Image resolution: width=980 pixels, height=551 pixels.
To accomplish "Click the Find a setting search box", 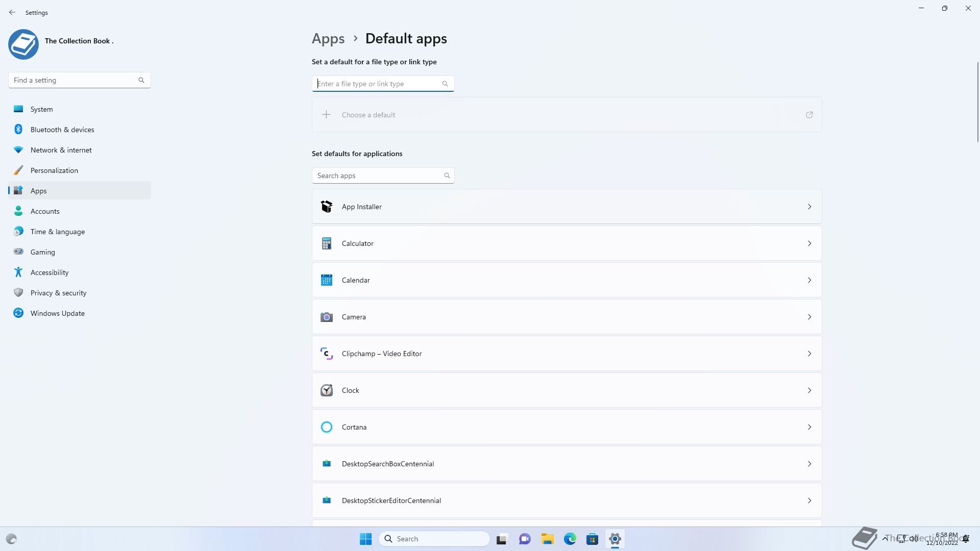I will 74,80.
